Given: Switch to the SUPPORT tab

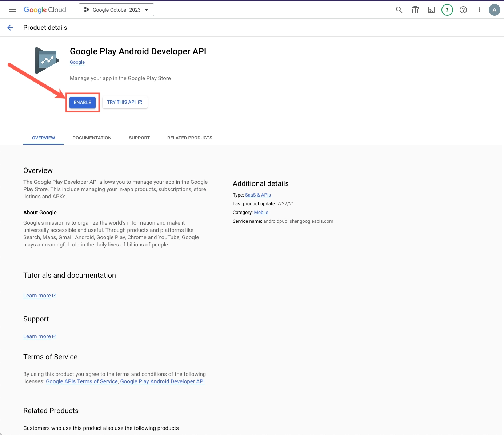Looking at the screenshot, I should tap(139, 138).
